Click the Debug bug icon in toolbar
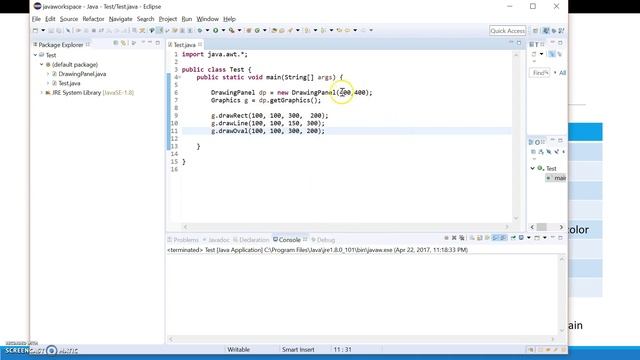Screen dimensions: 640x360 pyautogui.click(x=200, y=30)
